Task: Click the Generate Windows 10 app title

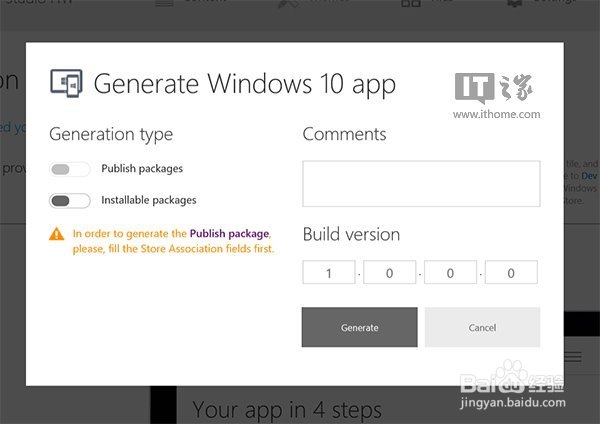Action: click(x=245, y=83)
